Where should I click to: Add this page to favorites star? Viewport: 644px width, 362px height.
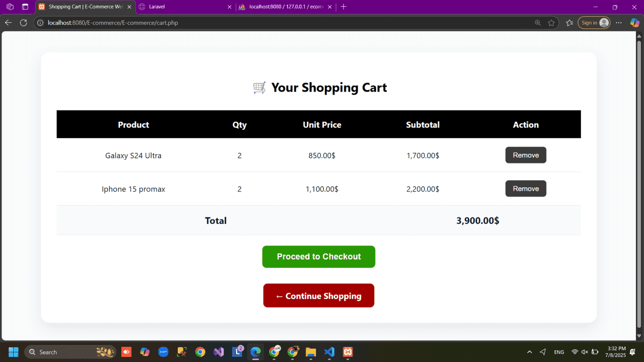click(x=551, y=23)
